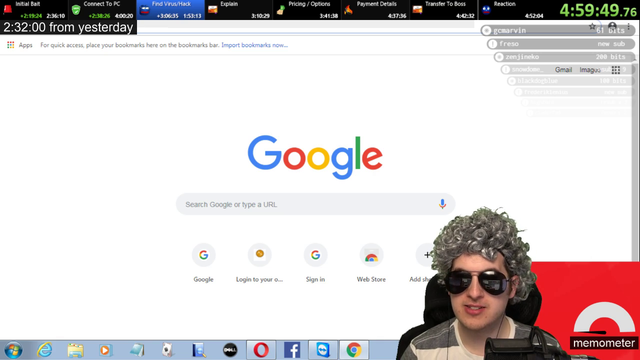Switch to Chrome in the taskbar

tap(354, 350)
